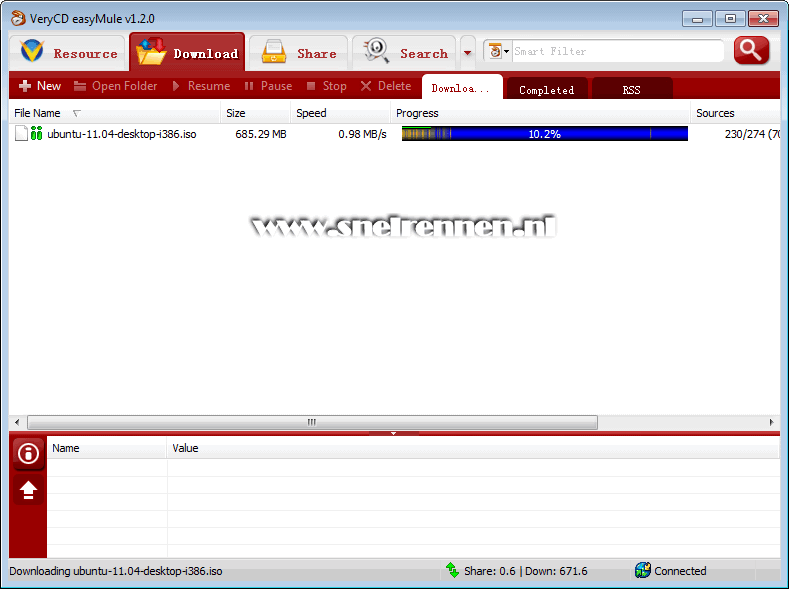Maximize the easyMule window
Image resolution: width=789 pixels, height=589 pixels.
730,19
